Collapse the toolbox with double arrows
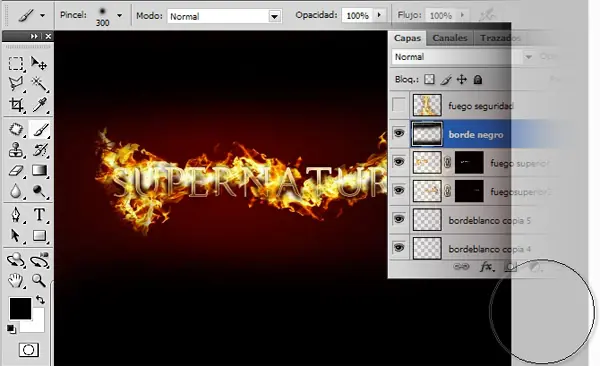The width and height of the screenshot is (600, 366). click(34, 36)
